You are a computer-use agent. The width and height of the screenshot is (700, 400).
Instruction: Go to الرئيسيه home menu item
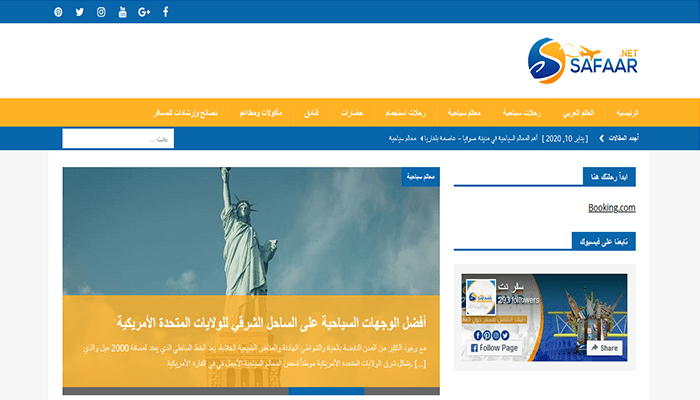coord(627,113)
